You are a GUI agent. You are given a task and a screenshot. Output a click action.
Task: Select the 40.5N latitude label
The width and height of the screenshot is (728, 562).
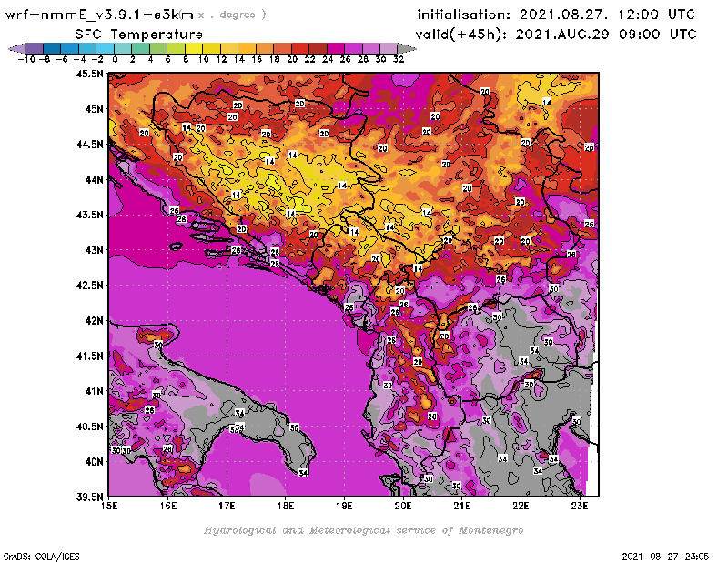click(89, 427)
